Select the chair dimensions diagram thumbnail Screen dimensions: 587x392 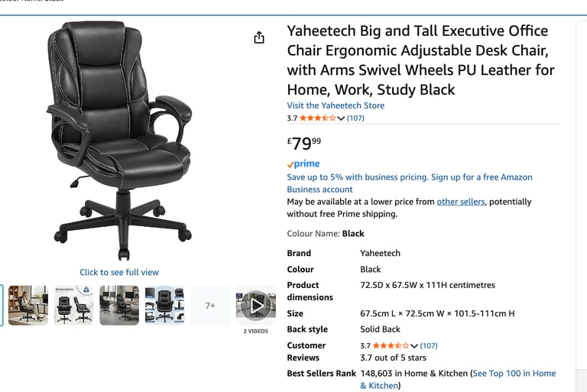73,306
